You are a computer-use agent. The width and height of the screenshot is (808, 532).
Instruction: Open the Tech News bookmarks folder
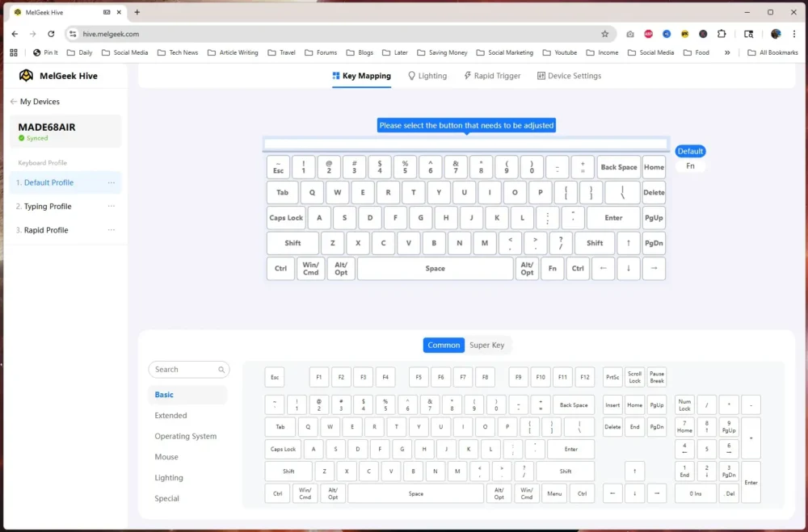(178, 52)
